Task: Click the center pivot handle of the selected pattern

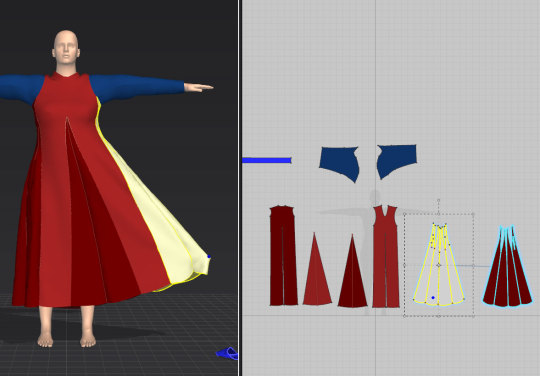Action: click(438, 265)
